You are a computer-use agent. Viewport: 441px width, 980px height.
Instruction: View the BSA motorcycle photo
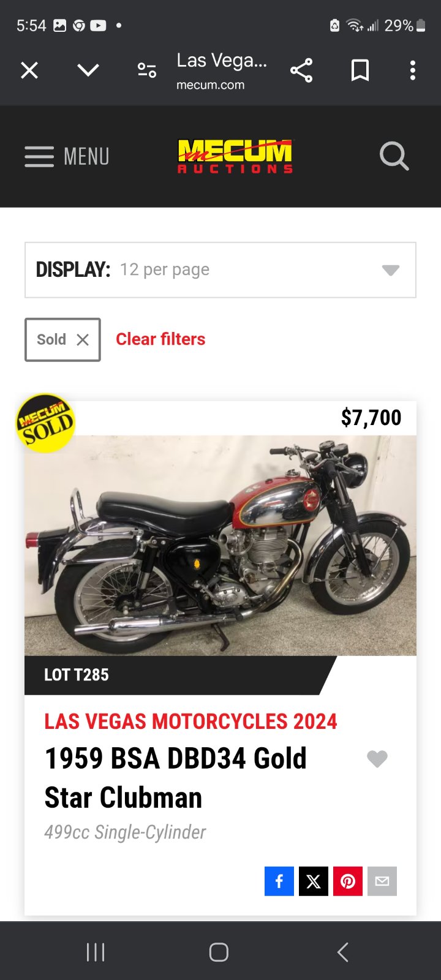pyautogui.click(x=221, y=545)
